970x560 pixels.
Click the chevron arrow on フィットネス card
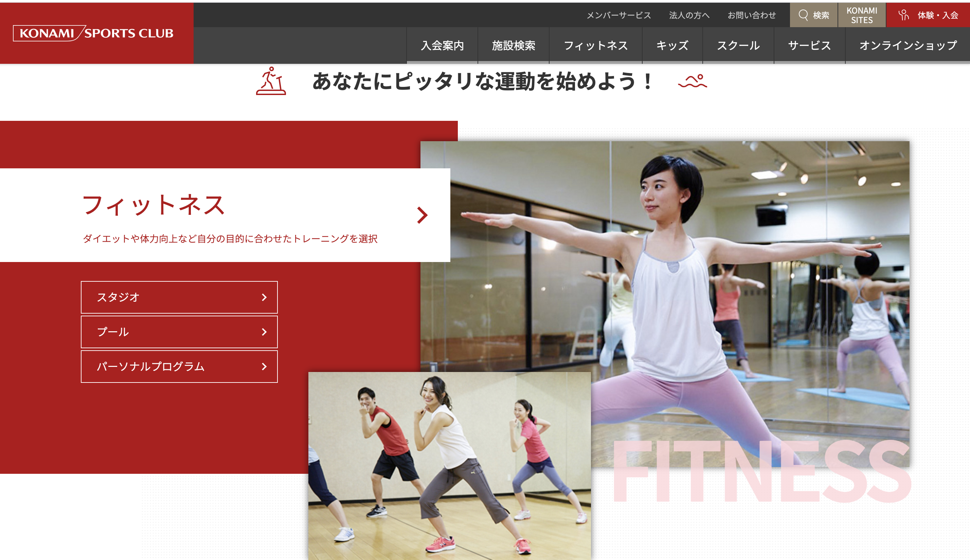422,215
